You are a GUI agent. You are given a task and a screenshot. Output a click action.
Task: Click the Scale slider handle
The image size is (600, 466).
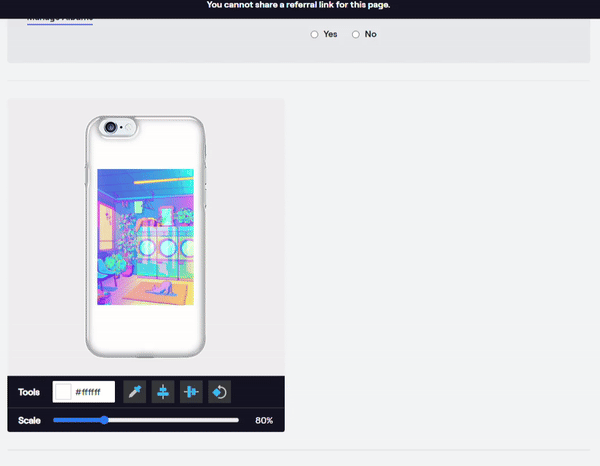pos(104,420)
